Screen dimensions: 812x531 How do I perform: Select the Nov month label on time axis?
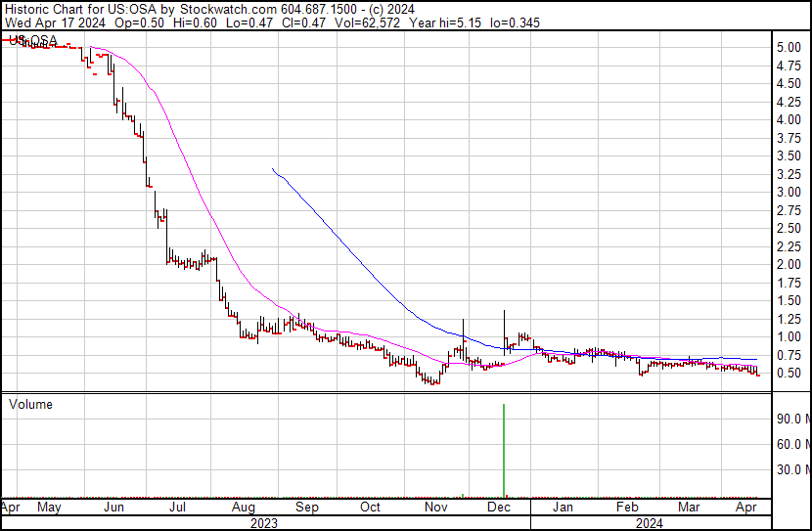point(435,508)
